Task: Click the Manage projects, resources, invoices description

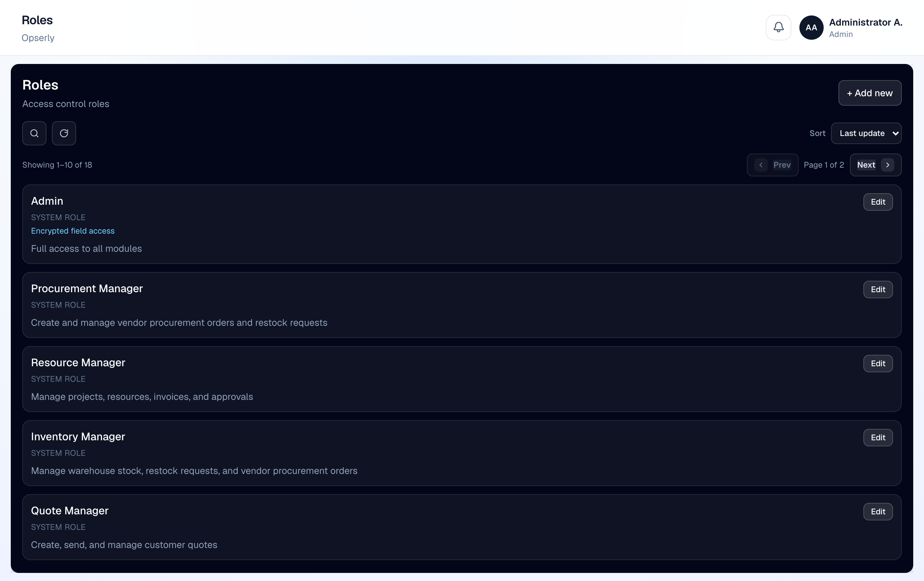Action: (x=142, y=397)
